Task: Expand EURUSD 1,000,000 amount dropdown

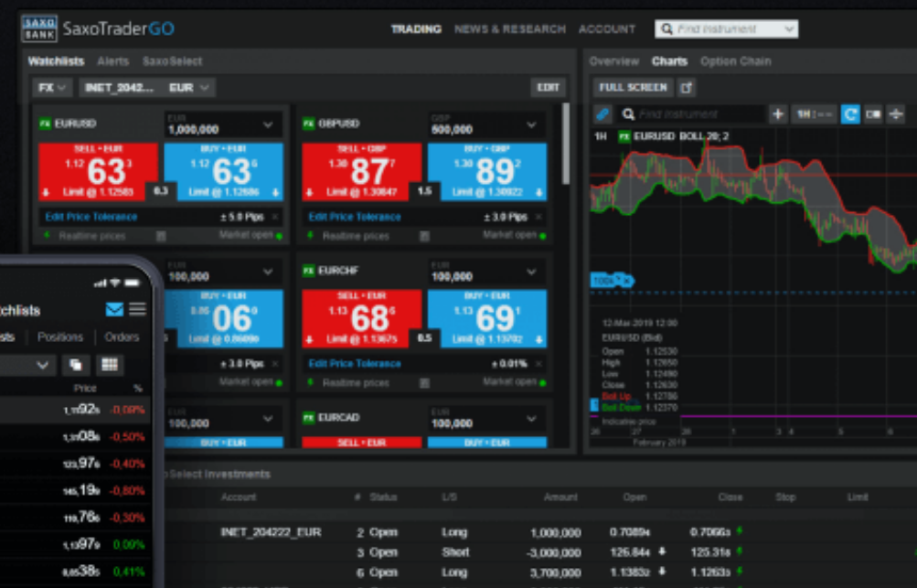Action: [268, 124]
